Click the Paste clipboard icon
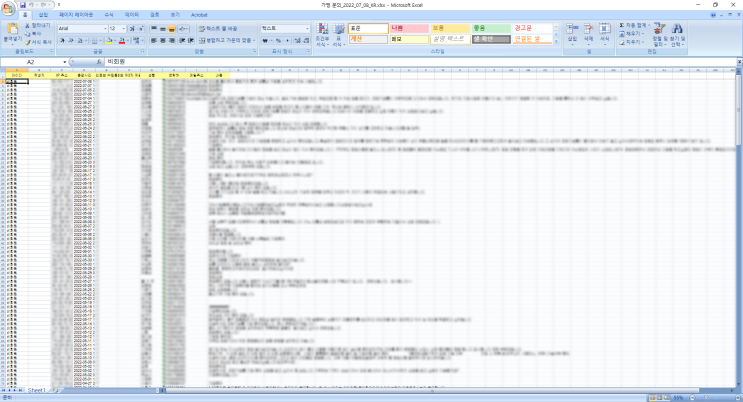The image size is (743, 402). click(x=12, y=29)
